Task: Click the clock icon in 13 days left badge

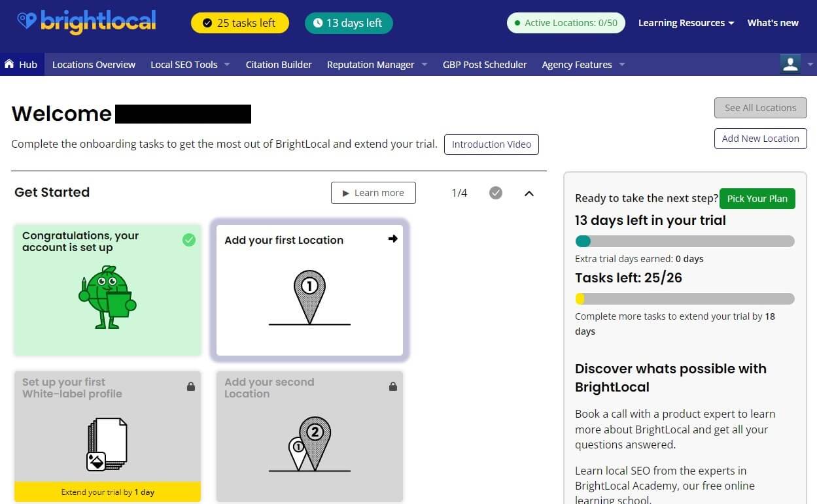Action: pyautogui.click(x=318, y=23)
